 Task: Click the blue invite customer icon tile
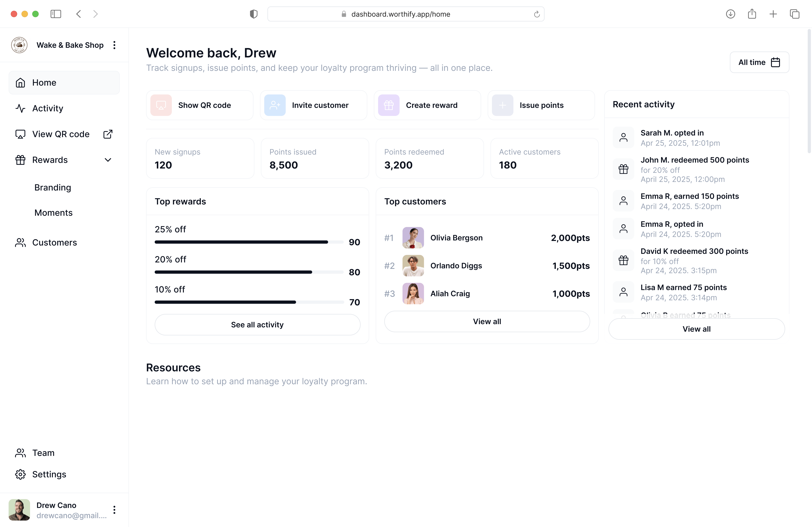(x=275, y=105)
